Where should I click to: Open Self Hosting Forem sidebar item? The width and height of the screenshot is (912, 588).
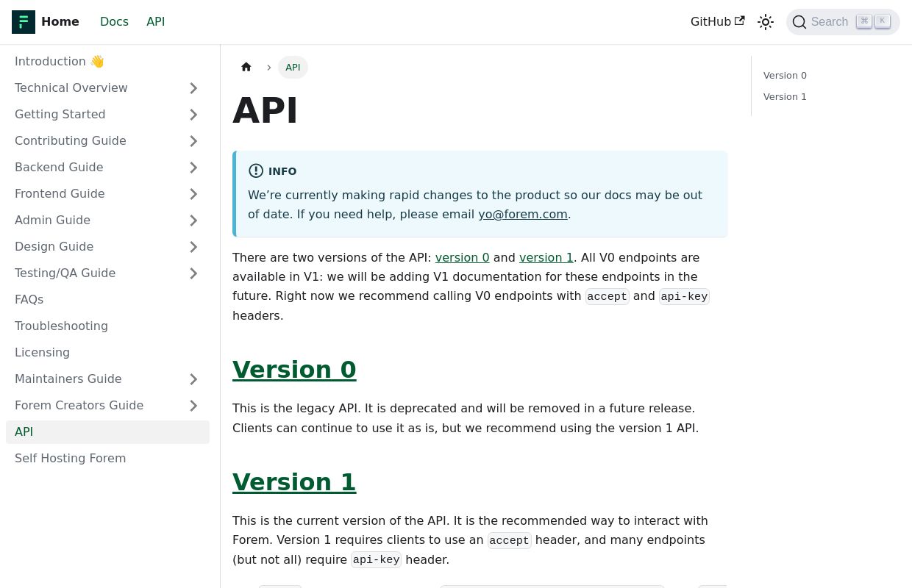[107, 459]
